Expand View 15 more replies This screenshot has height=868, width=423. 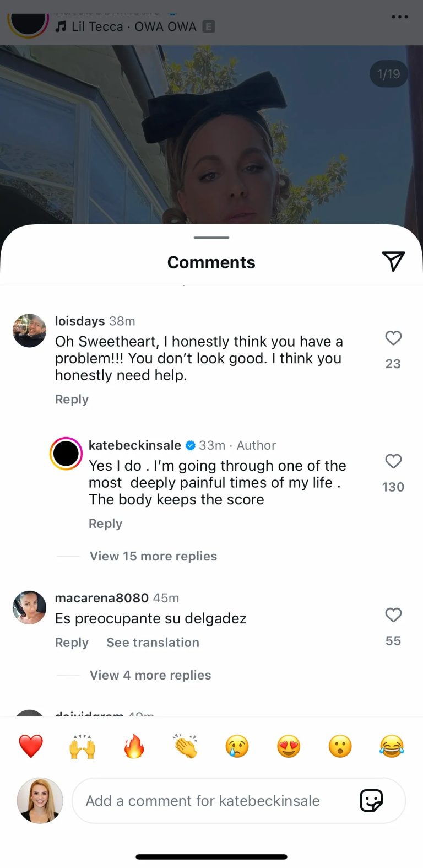153,556
